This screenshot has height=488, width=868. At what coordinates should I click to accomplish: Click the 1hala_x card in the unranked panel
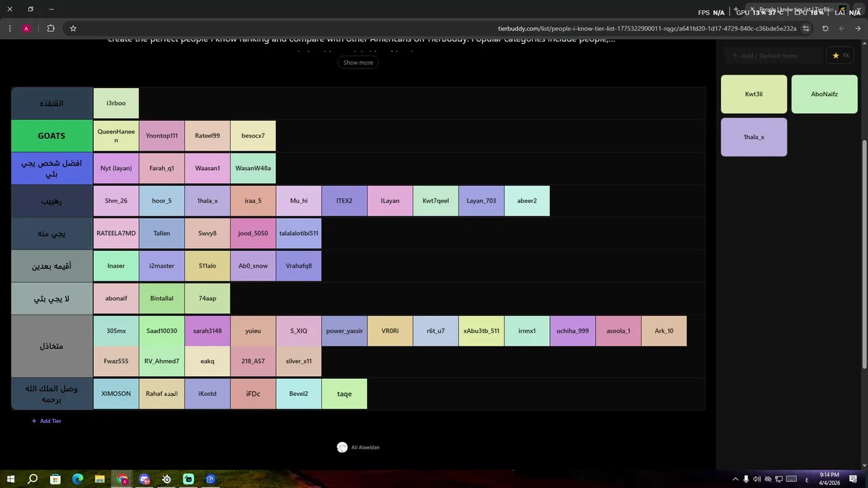point(754,137)
